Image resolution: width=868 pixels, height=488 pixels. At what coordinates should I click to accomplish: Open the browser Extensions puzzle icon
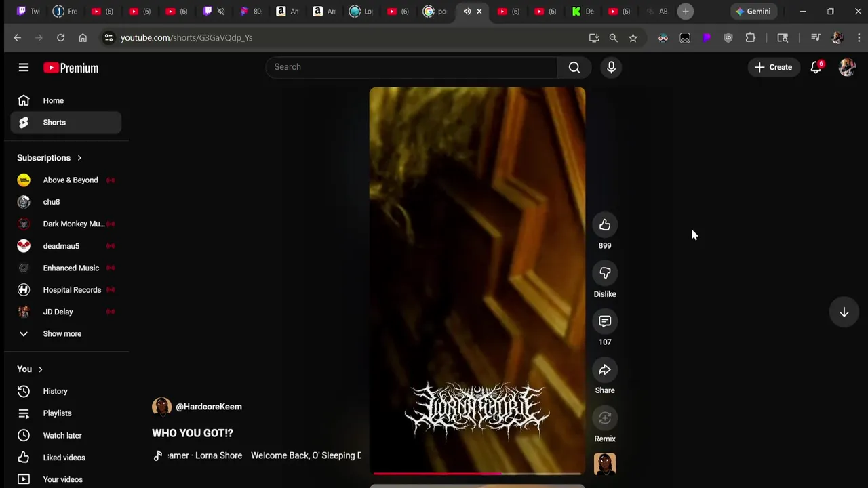click(x=751, y=38)
